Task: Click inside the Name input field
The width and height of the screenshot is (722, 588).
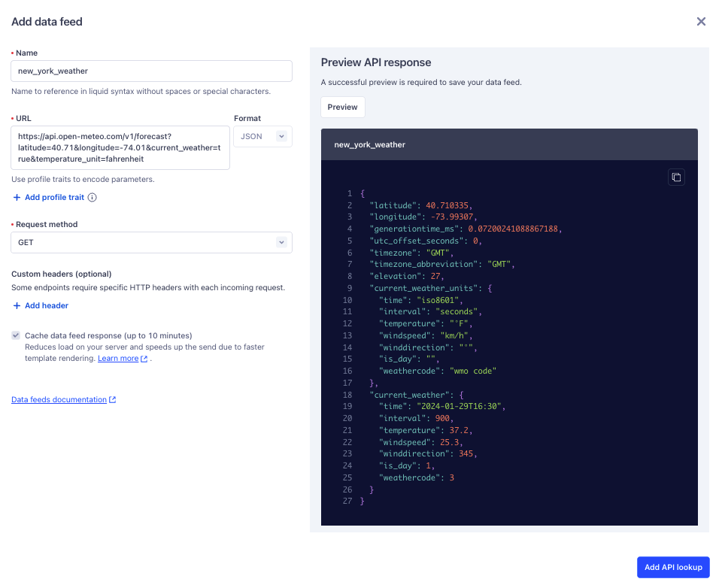Action: (150, 71)
